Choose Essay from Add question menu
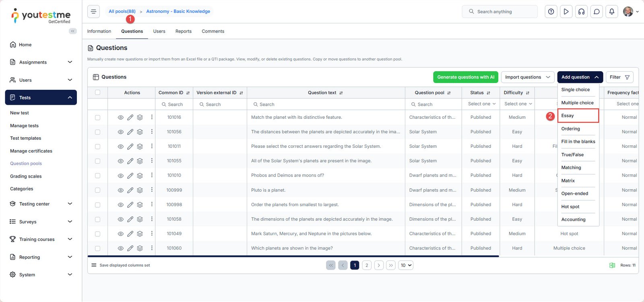This screenshot has width=644, height=302. click(x=578, y=116)
